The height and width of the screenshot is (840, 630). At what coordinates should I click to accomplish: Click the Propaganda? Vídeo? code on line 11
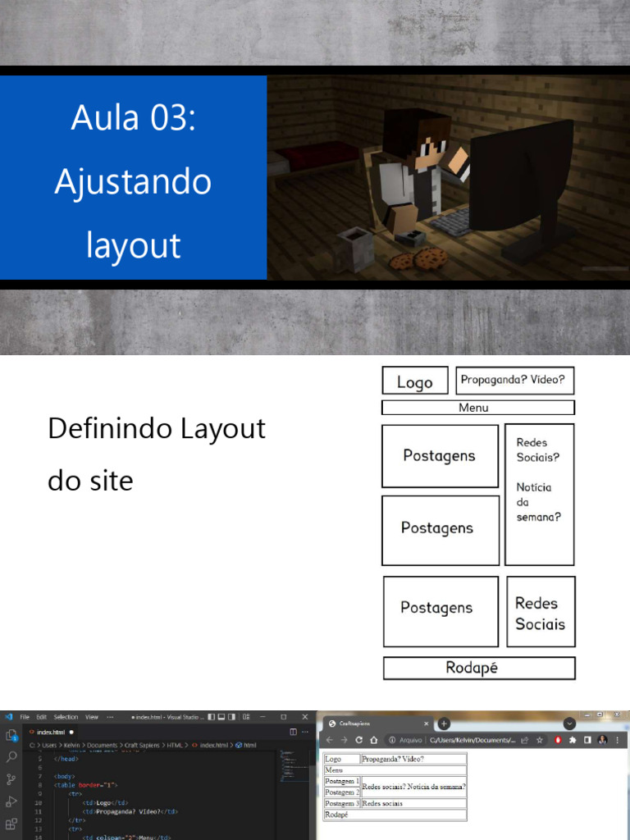130,811
